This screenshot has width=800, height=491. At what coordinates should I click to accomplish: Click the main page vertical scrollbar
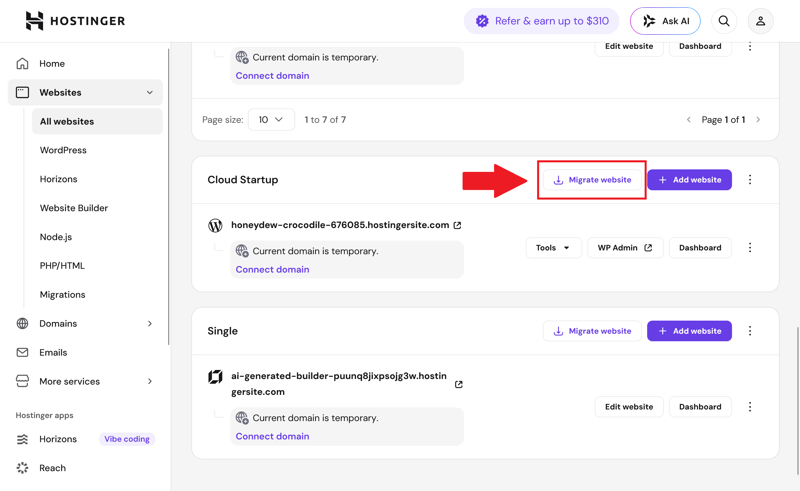pyautogui.click(x=797, y=401)
